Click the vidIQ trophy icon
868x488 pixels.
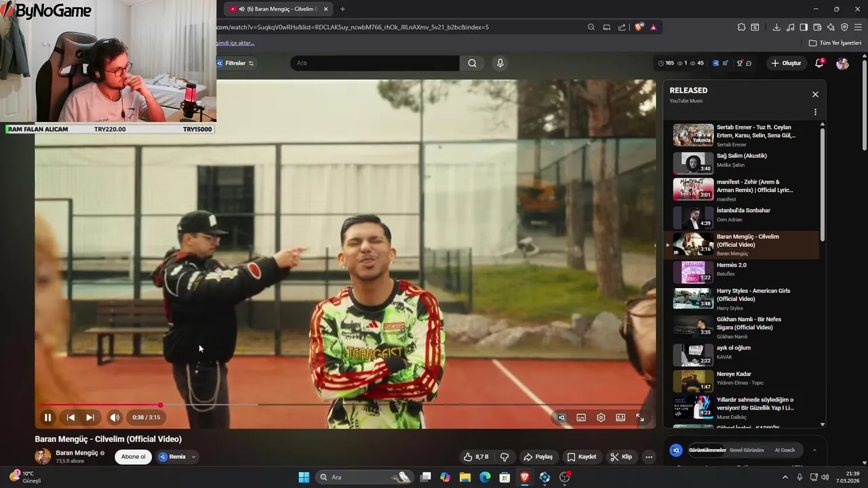click(x=740, y=63)
